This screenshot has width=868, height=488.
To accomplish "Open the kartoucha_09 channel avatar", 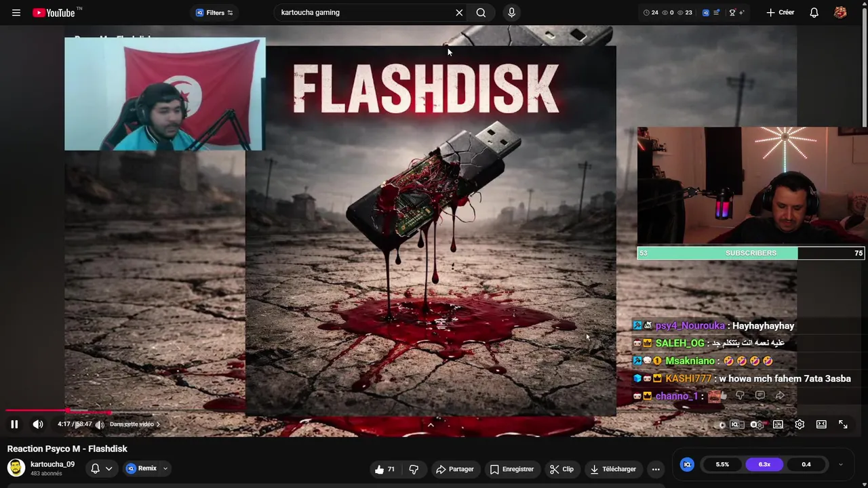I will pos(16,468).
